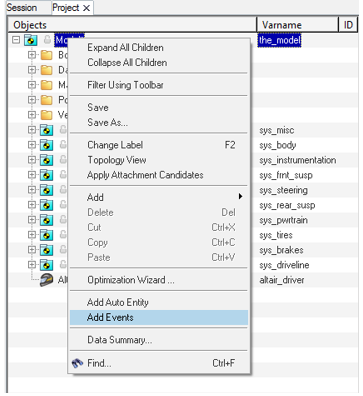
Task: Select Topology View menu entry
Action: coord(117,160)
